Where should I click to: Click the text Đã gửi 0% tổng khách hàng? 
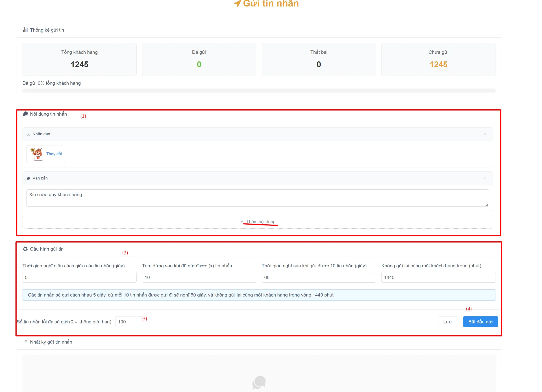tap(51, 83)
